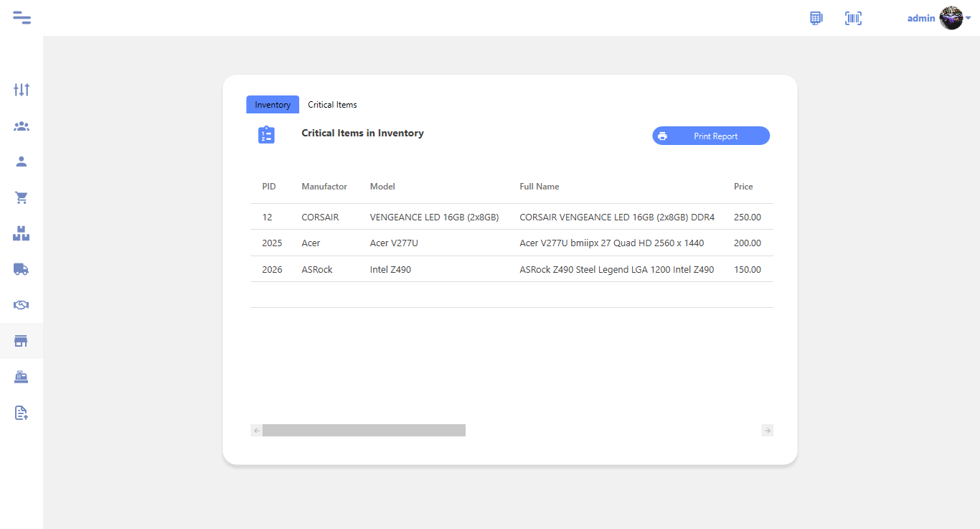
Task: Click the Manufactor column header
Action: (x=324, y=187)
